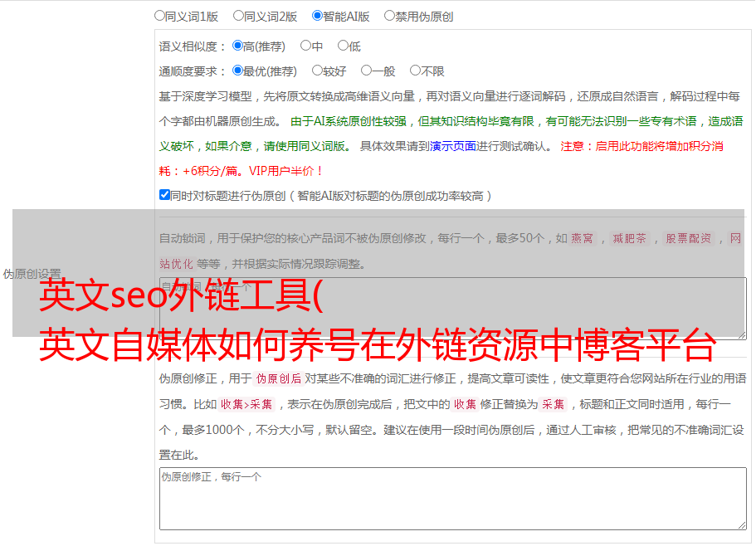Image resolution: width=756 pixels, height=546 pixels.
Task: Click the resize grip of 伪原创修正 textarea
Action: pyautogui.click(x=742, y=525)
